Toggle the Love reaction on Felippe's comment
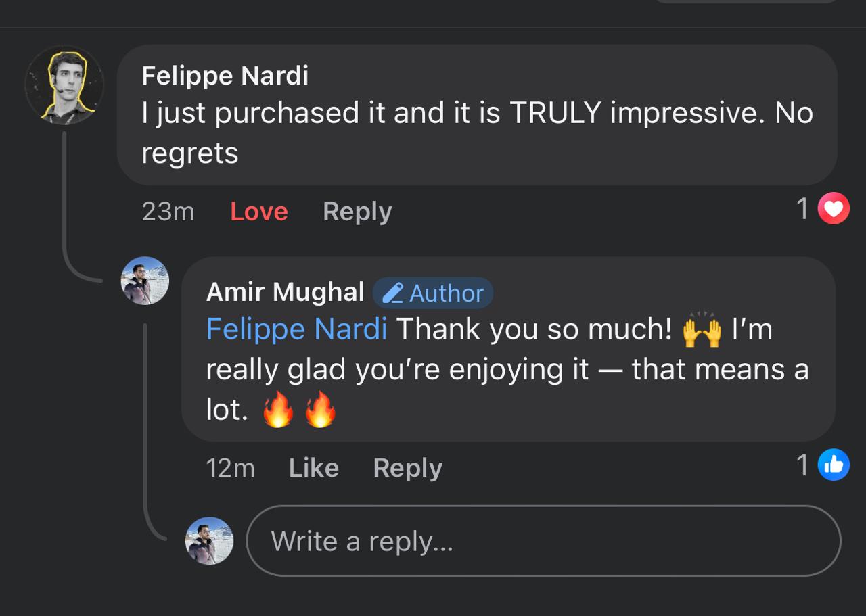Screen dimensions: 866x616 click(x=259, y=212)
